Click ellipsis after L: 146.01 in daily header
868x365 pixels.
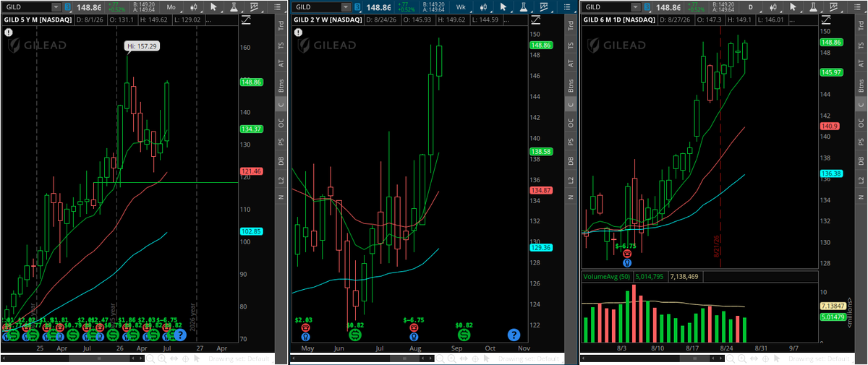point(793,20)
